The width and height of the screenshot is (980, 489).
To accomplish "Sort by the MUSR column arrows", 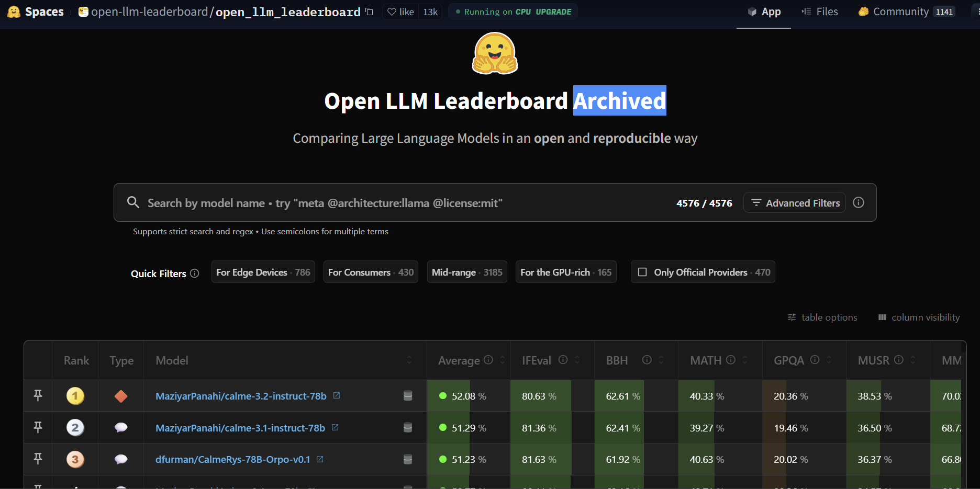I will (x=913, y=360).
